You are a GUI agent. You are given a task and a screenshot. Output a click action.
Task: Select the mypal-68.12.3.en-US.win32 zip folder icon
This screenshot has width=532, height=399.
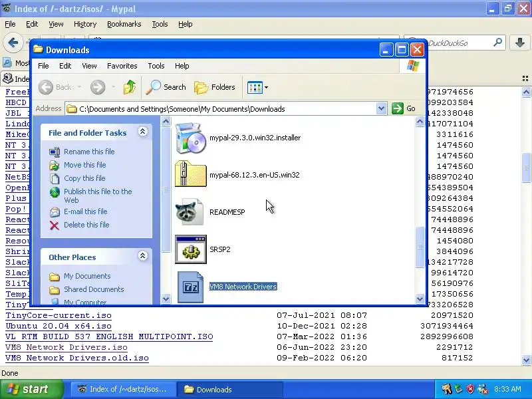click(190, 174)
